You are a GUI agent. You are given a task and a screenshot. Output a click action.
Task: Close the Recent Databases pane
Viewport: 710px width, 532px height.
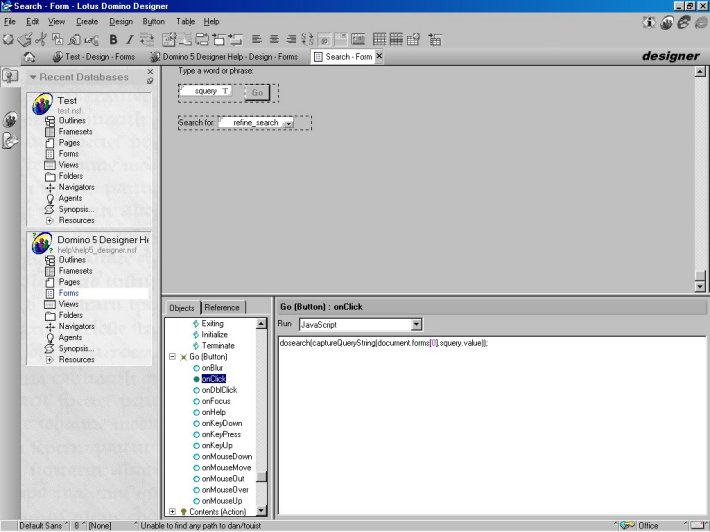click(150, 72)
